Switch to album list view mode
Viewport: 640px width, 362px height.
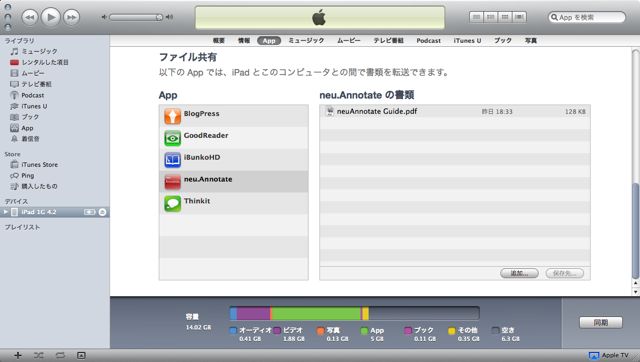(491, 17)
